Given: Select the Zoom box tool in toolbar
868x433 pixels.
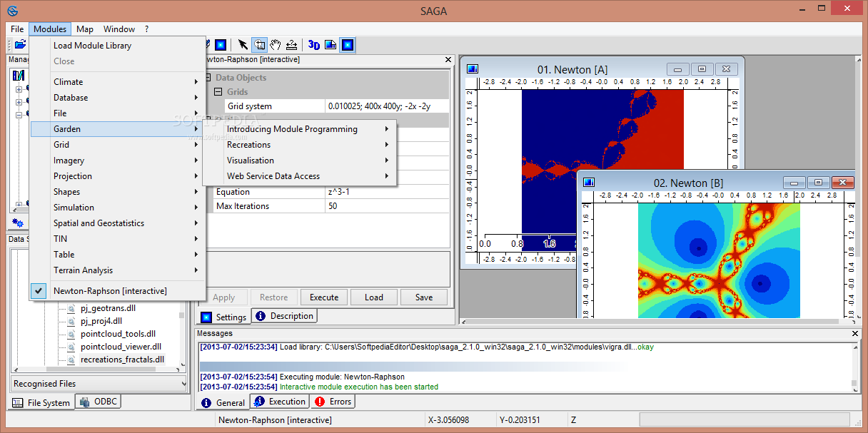Looking at the screenshot, I should click(260, 45).
